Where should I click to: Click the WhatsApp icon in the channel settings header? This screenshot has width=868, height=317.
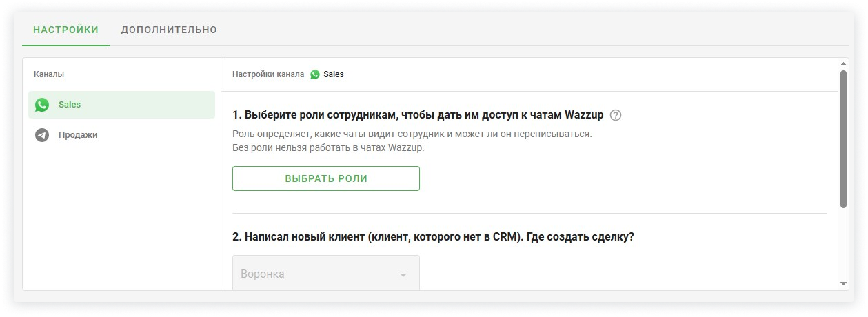click(x=315, y=74)
